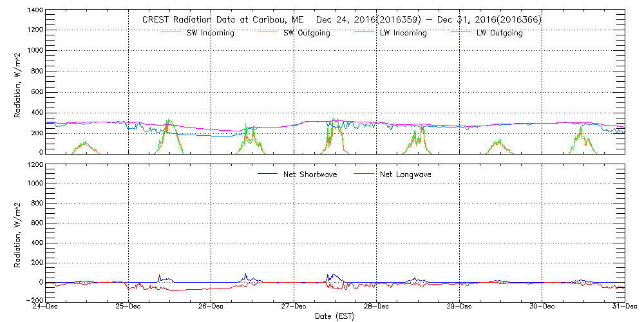Viewport: 644px width, 322px height.
Task: Select the 31-Dec tick label
Action: (x=624, y=307)
